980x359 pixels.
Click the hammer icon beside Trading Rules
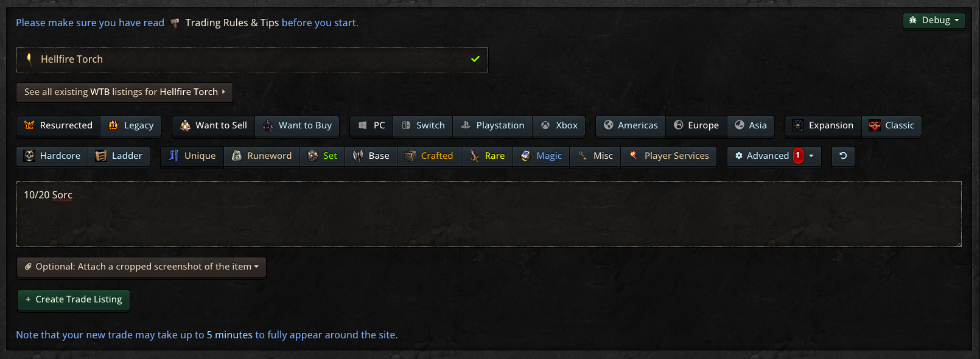(175, 23)
